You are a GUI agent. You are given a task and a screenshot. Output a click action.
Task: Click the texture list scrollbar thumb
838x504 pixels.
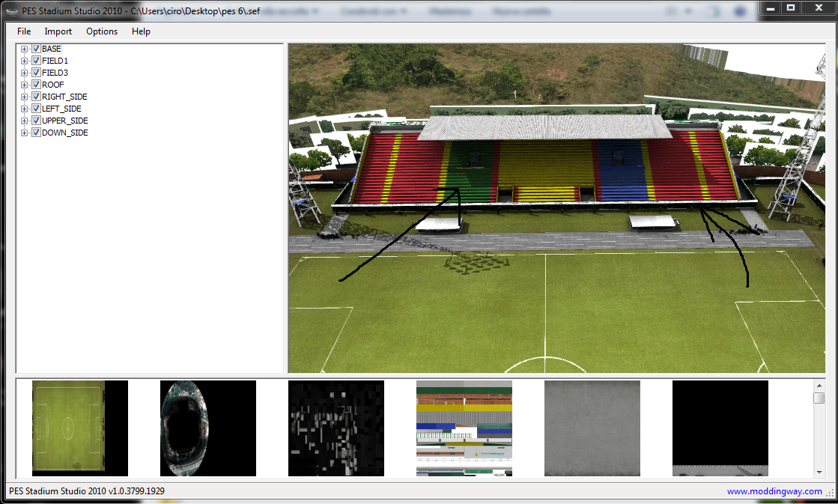819,398
